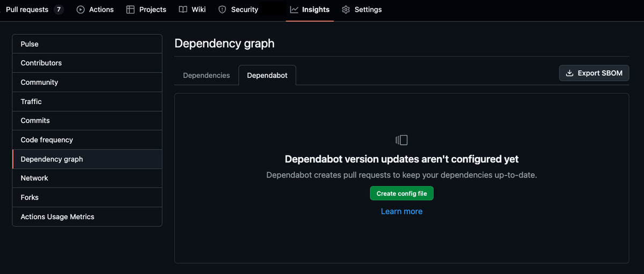Click the pull requests counter badge 7

58,10
